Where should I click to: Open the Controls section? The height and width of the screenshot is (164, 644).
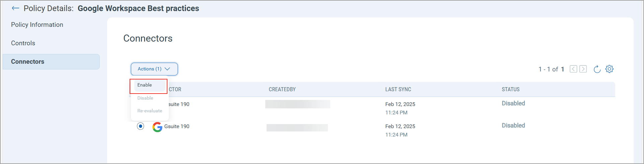coord(23,43)
